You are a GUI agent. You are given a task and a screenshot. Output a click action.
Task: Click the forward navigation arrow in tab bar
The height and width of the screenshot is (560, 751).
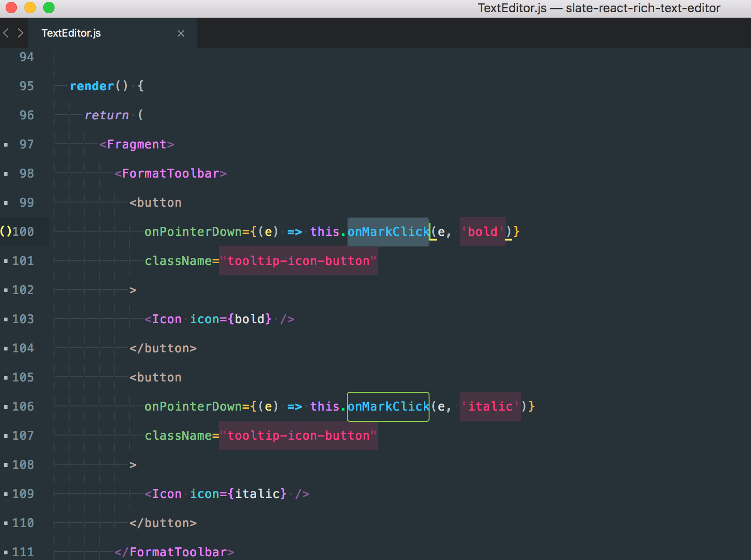click(20, 33)
